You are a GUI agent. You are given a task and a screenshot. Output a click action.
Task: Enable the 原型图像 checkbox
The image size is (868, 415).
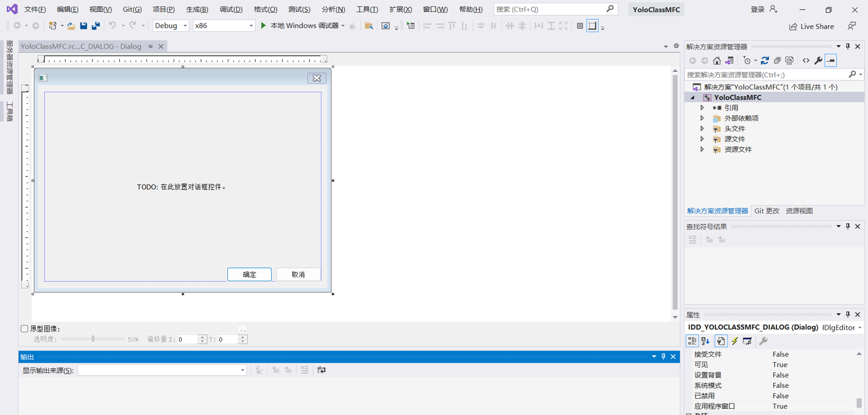pyautogui.click(x=24, y=329)
